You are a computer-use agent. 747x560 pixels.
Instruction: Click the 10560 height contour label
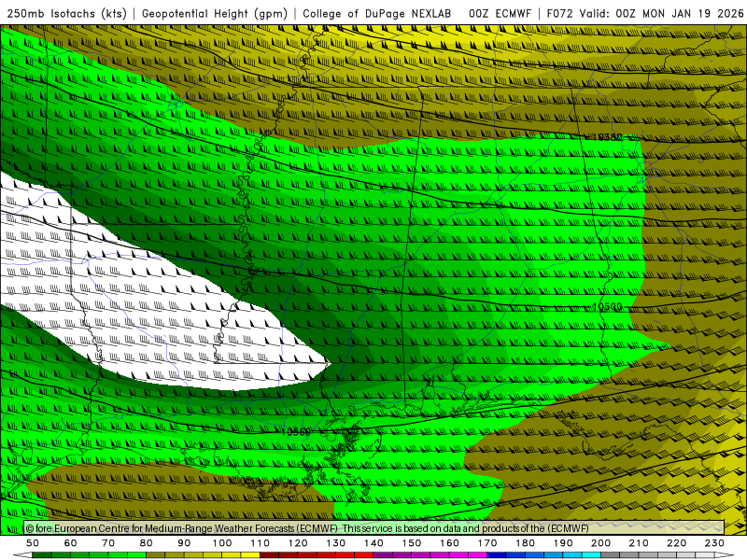pos(295,432)
